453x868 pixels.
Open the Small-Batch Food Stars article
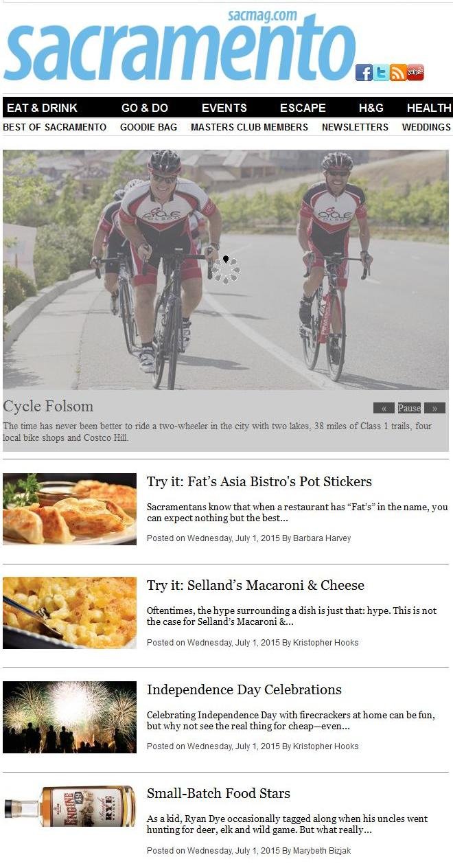218,793
